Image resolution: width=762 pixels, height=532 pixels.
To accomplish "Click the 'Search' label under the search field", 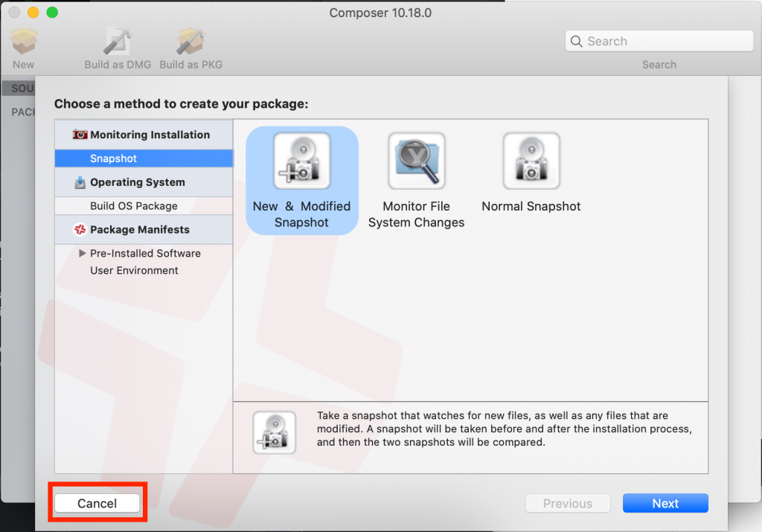I will click(x=659, y=65).
